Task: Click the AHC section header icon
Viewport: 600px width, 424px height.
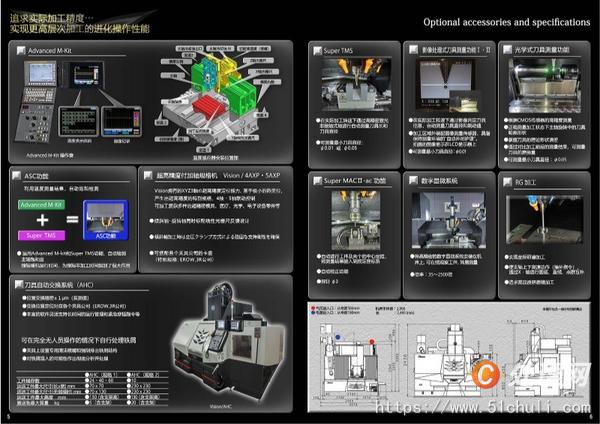Action: tap(19, 284)
